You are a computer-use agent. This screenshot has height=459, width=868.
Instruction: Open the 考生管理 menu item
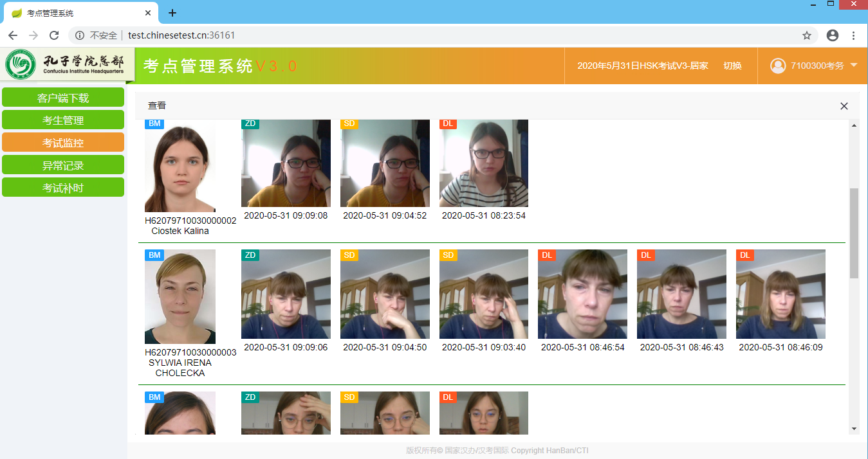[63, 120]
